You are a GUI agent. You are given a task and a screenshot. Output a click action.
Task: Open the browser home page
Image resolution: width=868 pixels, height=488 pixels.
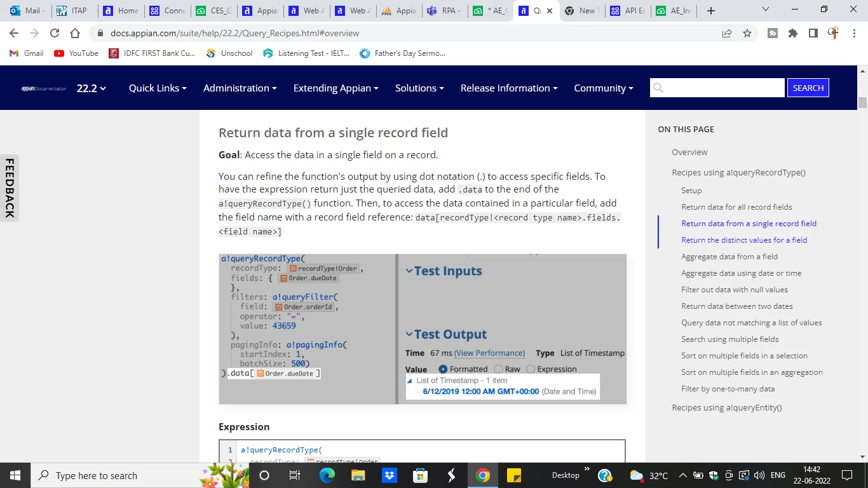click(x=75, y=33)
